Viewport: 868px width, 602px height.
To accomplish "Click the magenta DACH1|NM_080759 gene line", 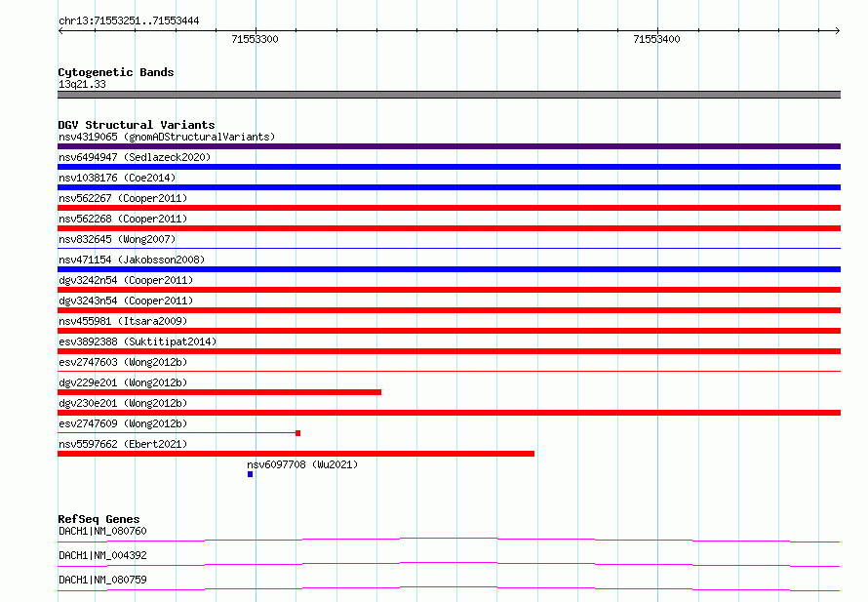I will 449,588.
